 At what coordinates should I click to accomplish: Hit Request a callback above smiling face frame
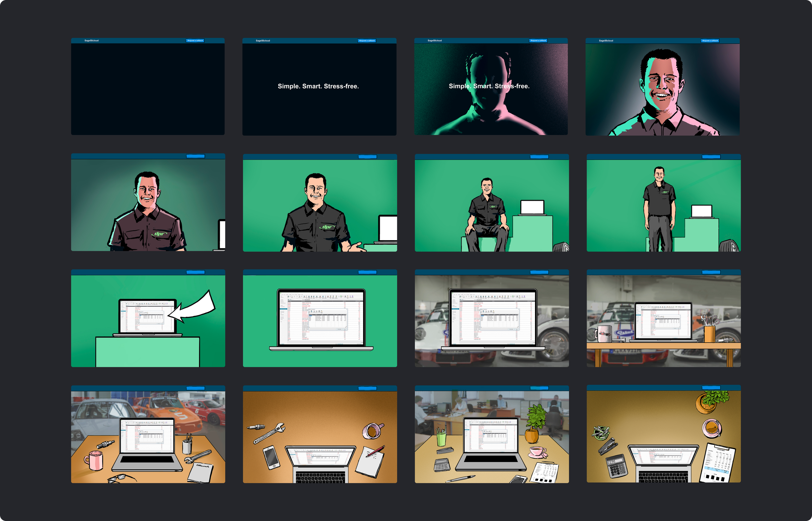(x=710, y=41)
